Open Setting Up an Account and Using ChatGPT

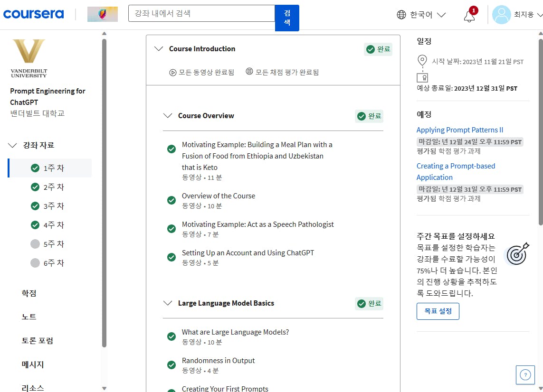point(248,253)
